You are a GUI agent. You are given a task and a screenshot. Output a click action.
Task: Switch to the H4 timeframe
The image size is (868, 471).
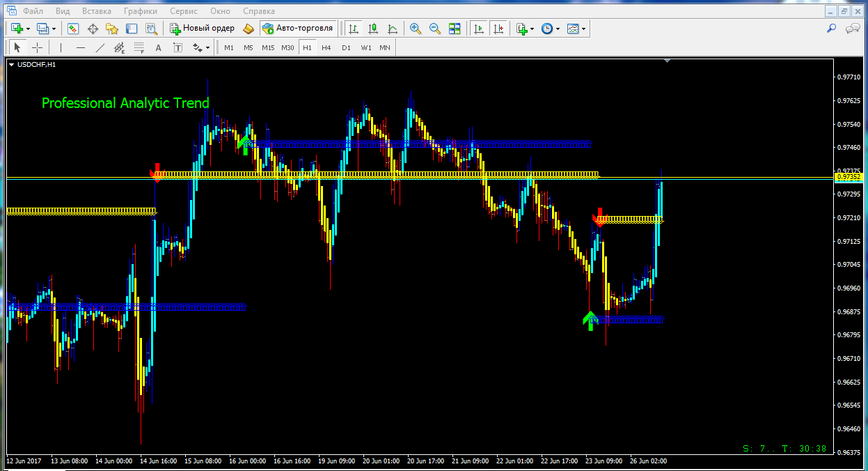pos(326,47)
